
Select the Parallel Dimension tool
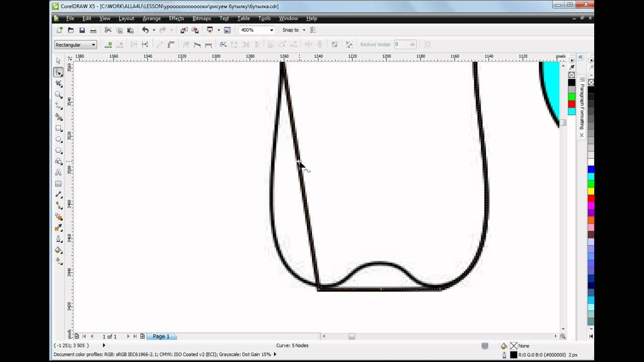[x=58, y=195]
